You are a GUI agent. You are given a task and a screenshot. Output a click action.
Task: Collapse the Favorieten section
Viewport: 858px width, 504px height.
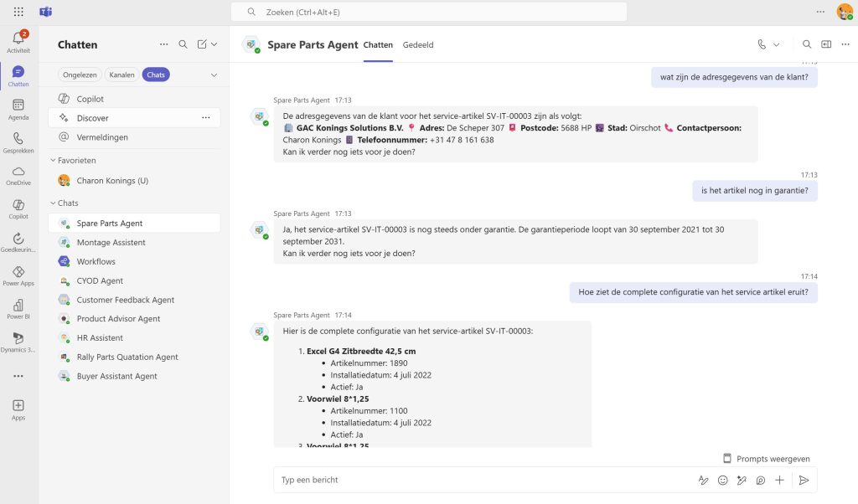click(x=74, y=160)
